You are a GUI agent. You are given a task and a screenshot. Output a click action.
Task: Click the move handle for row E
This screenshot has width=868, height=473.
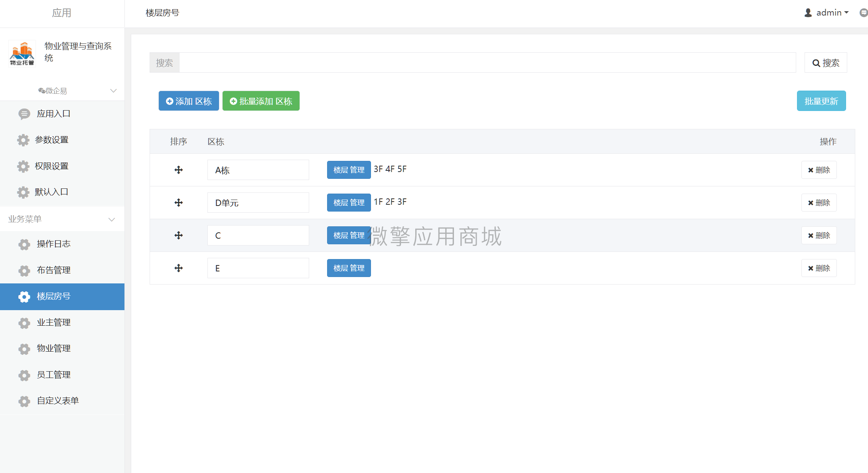click(179, 268)
